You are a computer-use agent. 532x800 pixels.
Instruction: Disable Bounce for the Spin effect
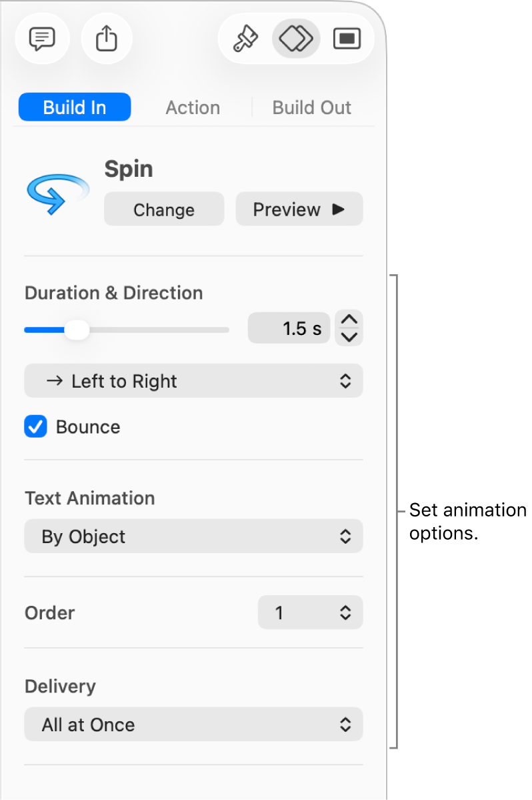[x=35, y=426]
